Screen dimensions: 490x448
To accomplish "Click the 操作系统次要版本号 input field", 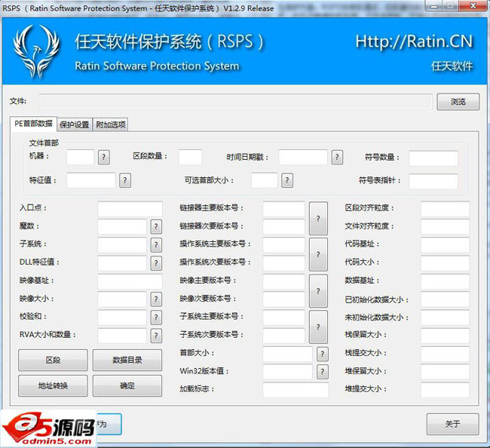I will 283,263.
